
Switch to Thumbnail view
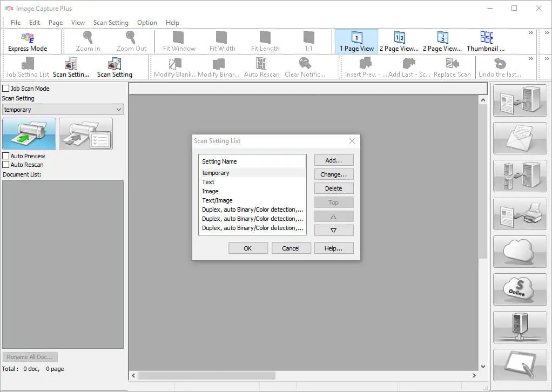(486, 42)
